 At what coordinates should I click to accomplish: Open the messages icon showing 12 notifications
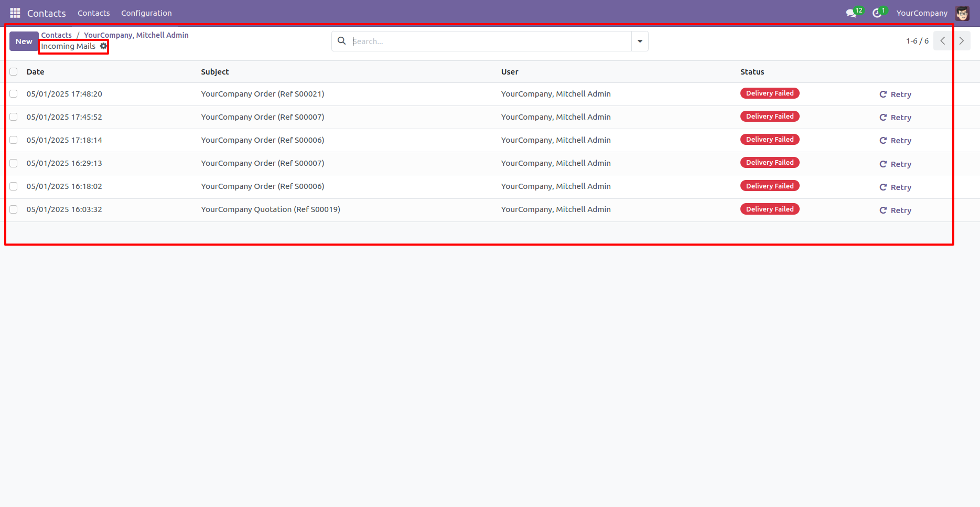(x=850, y=13)
